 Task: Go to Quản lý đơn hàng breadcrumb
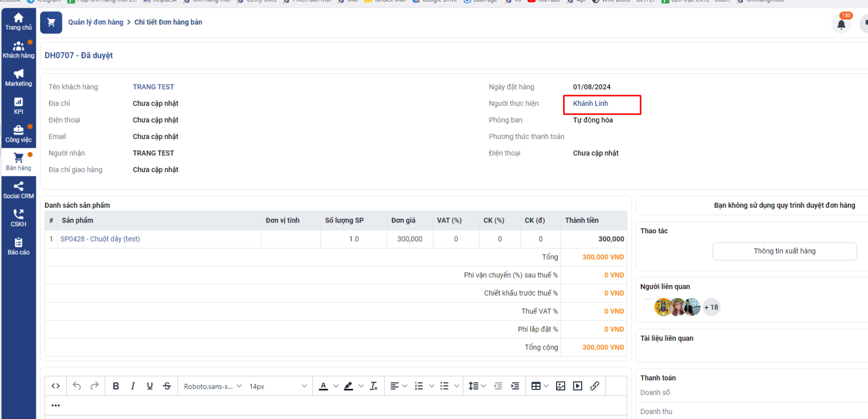point(95,22)
